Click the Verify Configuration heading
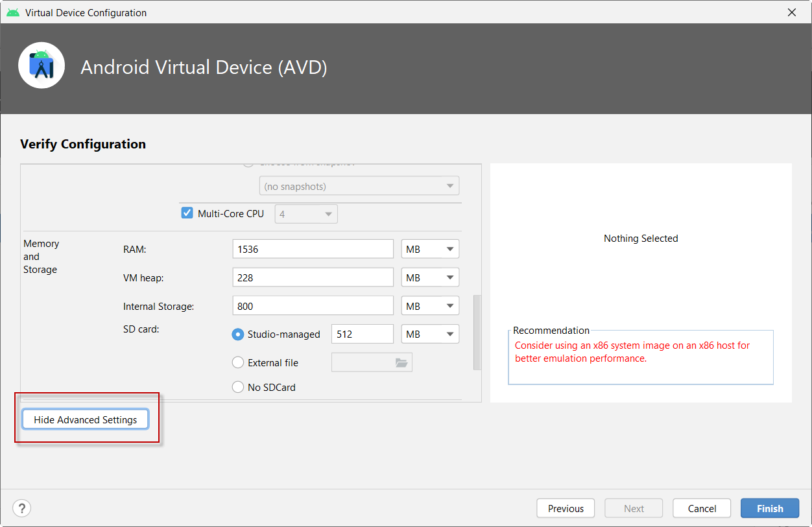The width and height of the screenshot is (812, 527). point(83,144)
